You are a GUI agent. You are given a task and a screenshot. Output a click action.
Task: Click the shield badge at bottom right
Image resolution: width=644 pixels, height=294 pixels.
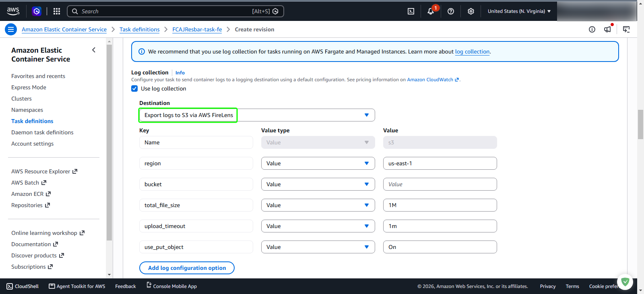point(625,282)
